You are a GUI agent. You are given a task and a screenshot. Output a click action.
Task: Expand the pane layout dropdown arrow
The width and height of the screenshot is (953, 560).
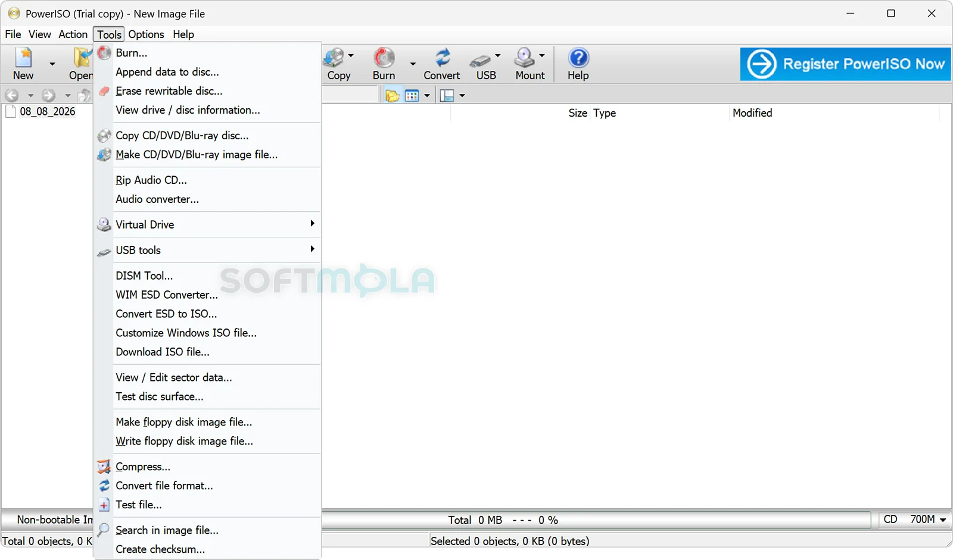(462, 95)
